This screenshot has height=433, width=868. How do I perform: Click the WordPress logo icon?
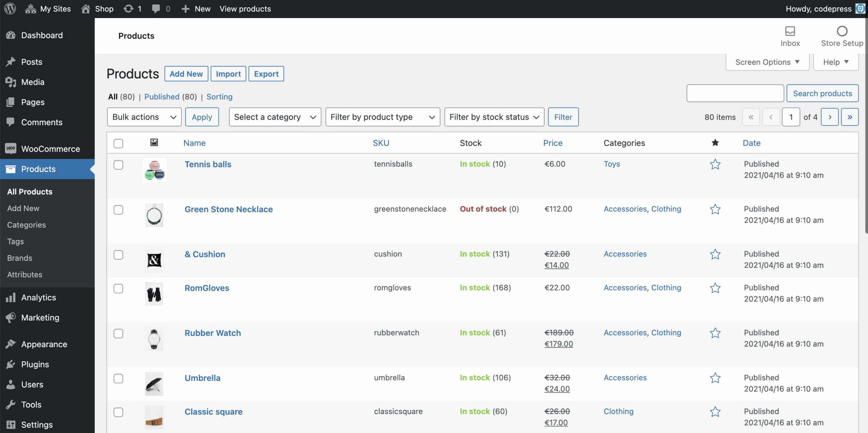[10, 9]
